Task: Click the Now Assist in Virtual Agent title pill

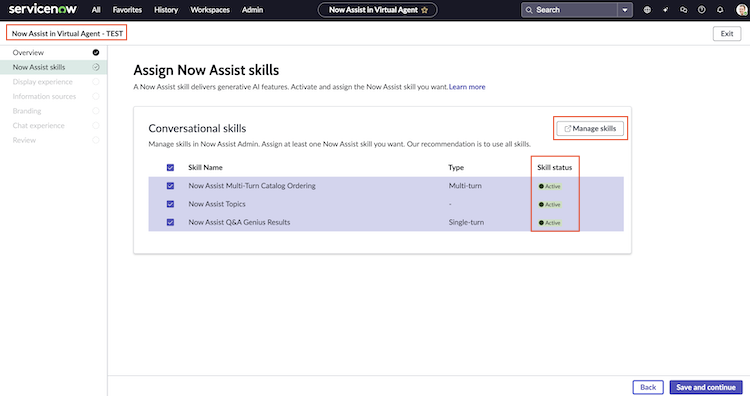Action: (x=377, y=10)
